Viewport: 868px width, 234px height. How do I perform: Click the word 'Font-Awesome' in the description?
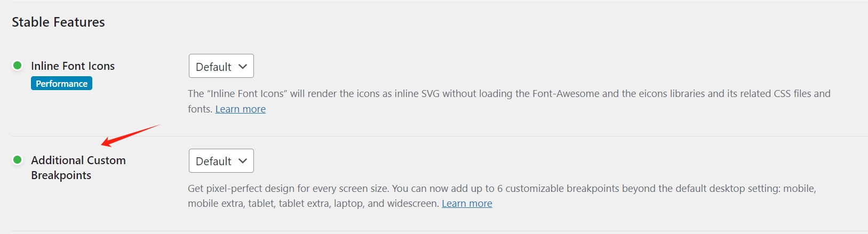coord(566,94)
